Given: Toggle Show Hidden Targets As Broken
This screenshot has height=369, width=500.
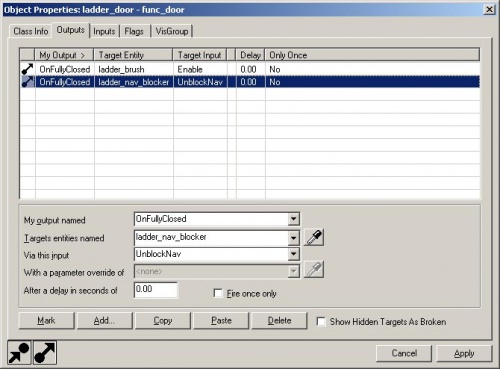Looking at the screenshot, I should pyautogui.click(x=321, y=322).
